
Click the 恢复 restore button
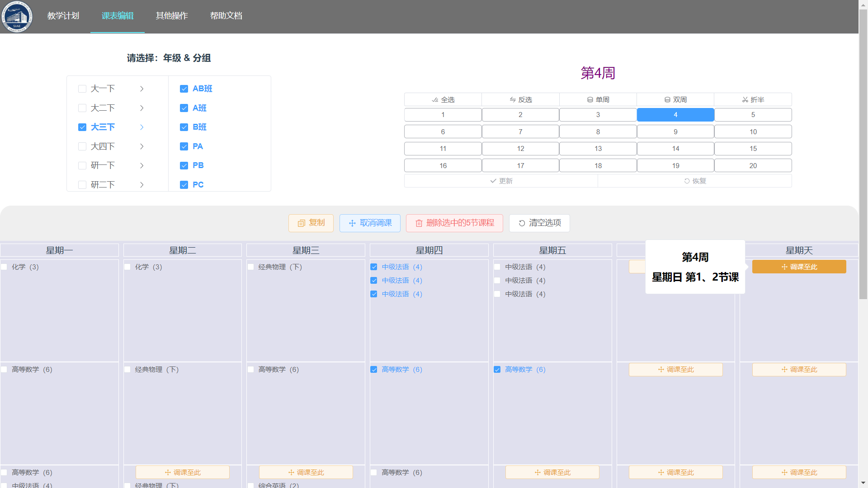695,181
